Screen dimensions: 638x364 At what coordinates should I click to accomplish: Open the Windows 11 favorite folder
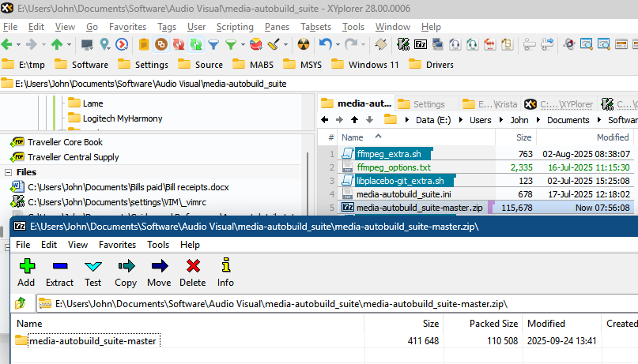point(365,64)
